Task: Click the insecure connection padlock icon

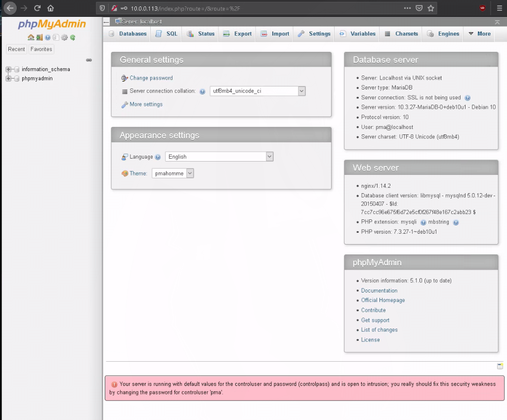Action: click(x=114, y=8)
